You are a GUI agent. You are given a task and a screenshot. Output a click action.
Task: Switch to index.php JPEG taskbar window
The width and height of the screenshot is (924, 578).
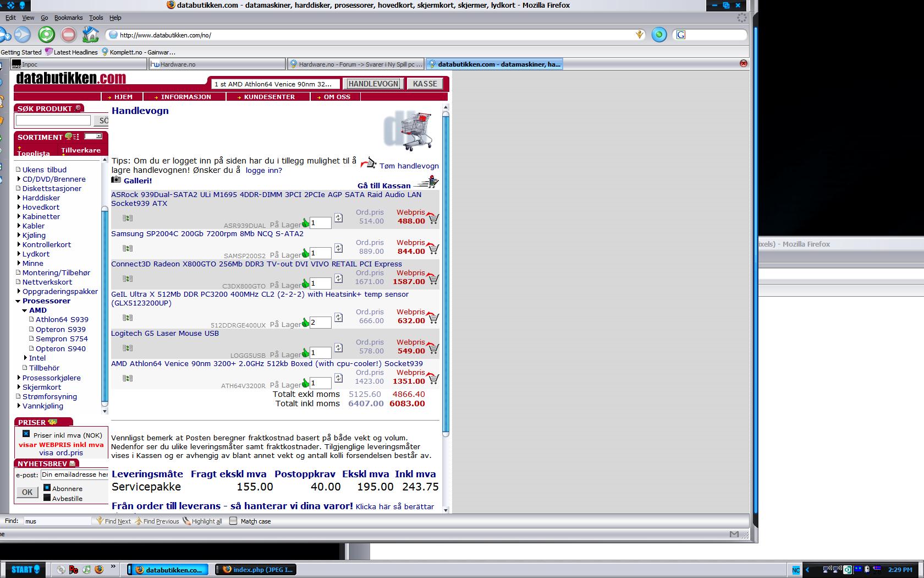[256, 570]
